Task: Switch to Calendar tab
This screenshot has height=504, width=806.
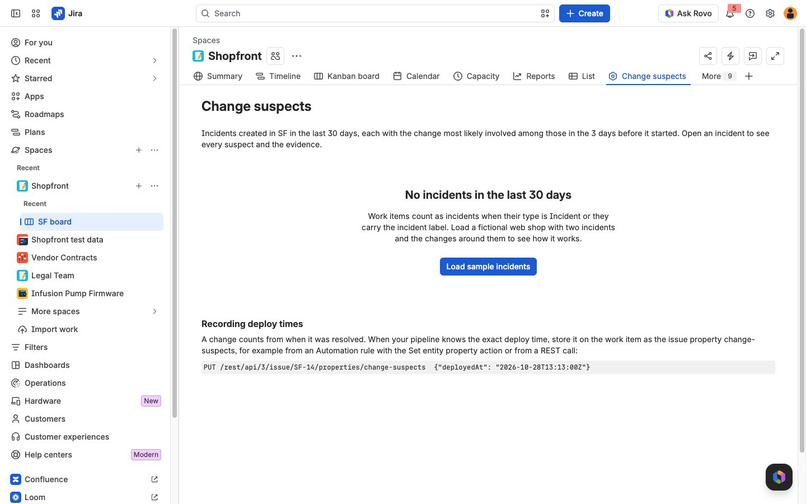Action: 416,76
